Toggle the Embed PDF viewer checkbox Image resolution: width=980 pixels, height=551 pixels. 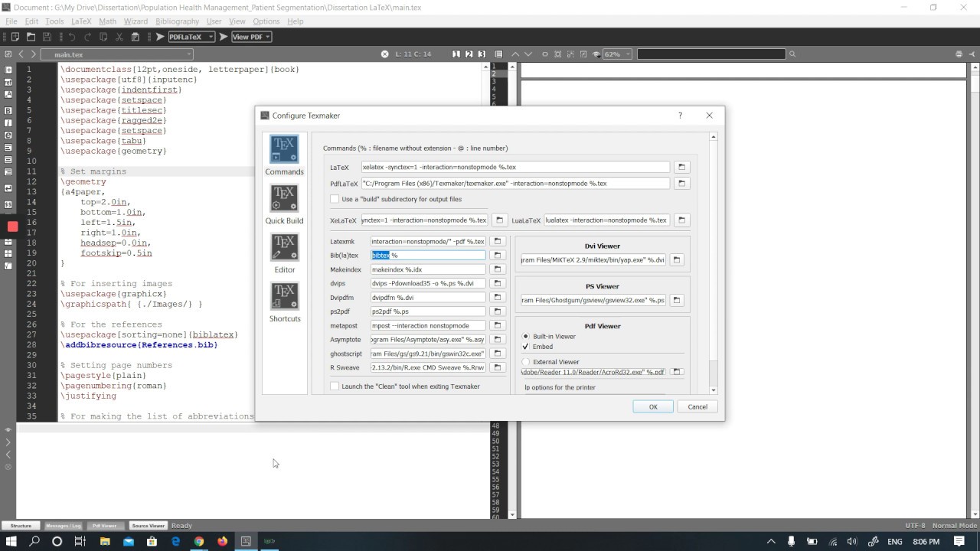526,347
